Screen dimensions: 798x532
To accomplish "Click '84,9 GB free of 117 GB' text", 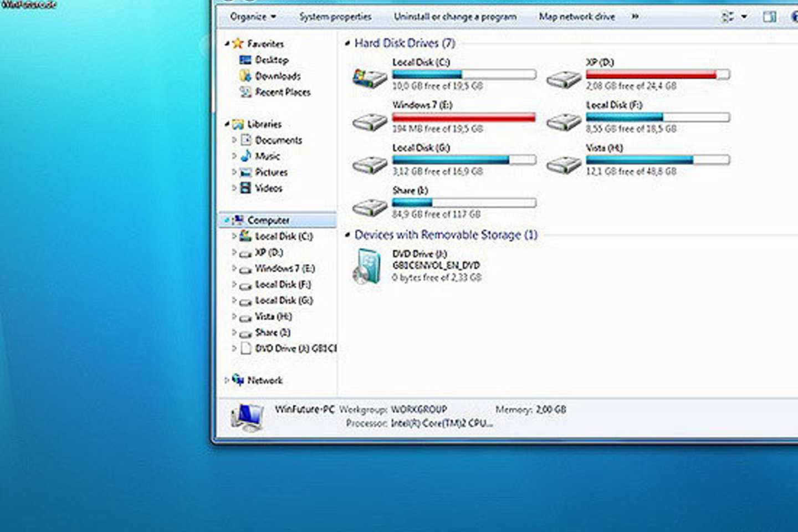I will point(437,214).
